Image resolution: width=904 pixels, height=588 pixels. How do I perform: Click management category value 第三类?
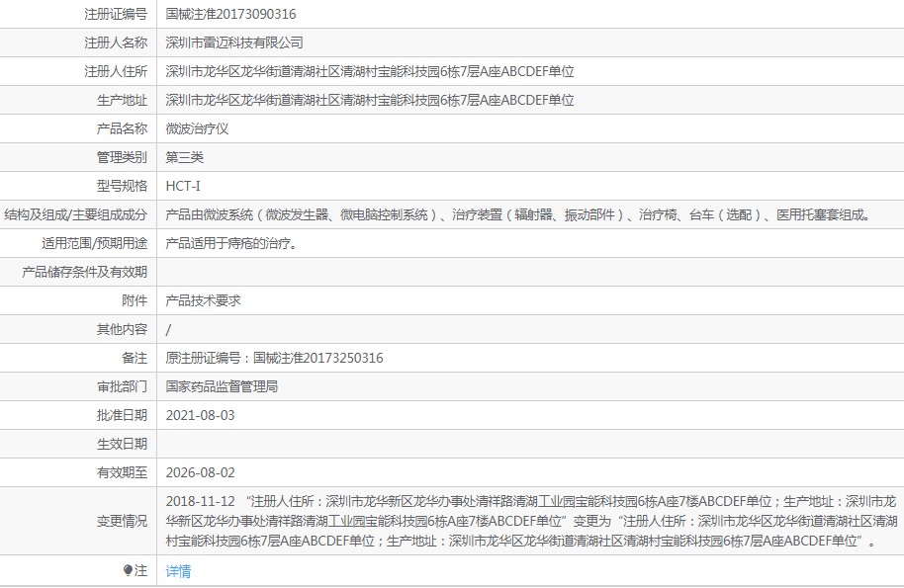click(185, 157)
